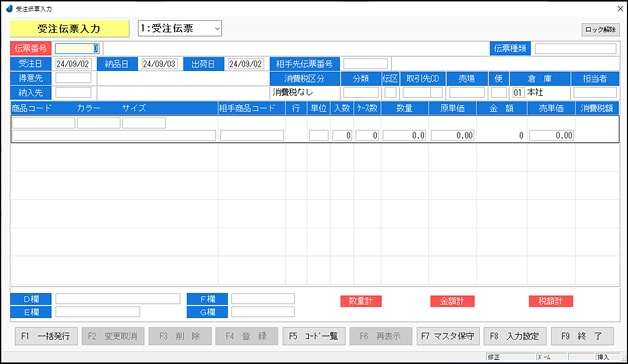Click the D欄 input field
628x364 pixels.
pyautogui.click(x=118, y=299)
